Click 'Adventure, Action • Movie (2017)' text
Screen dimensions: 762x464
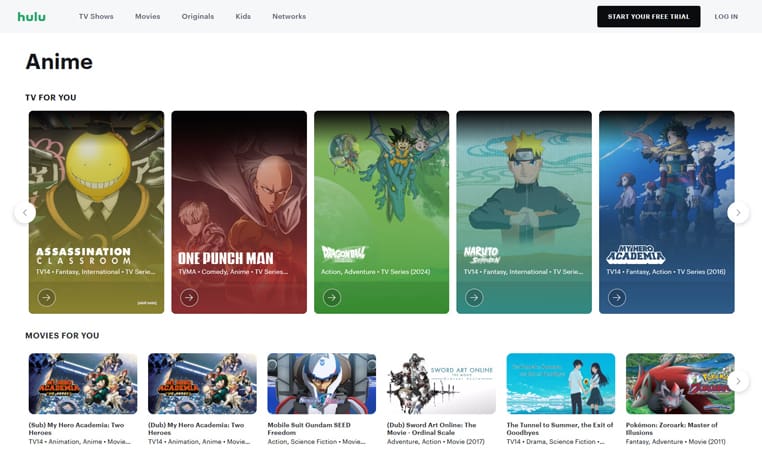coord(436,442)
